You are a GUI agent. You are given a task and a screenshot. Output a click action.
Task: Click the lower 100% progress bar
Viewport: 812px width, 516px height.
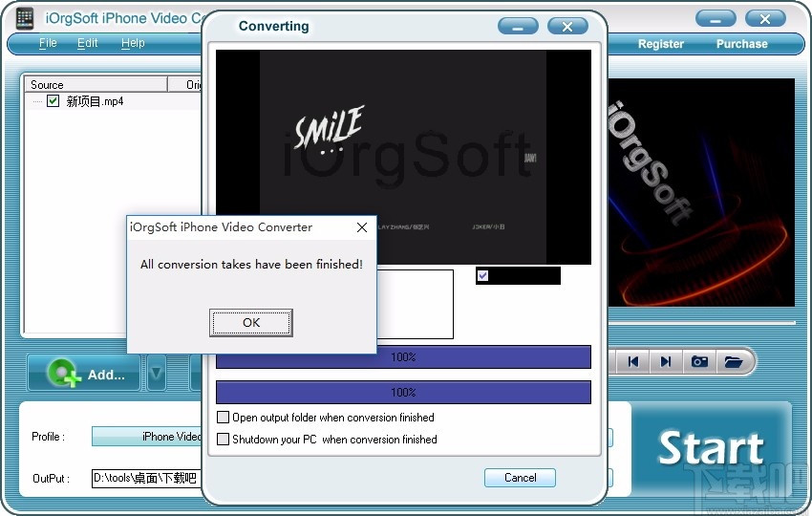403,392
